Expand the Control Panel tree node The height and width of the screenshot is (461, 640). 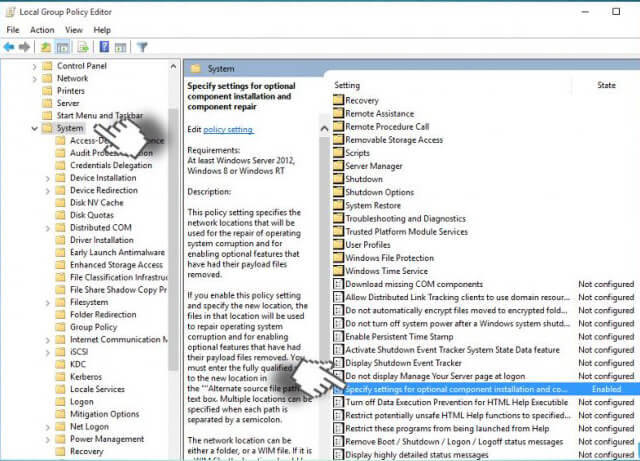pyautogui.click(x=35, y=66)
